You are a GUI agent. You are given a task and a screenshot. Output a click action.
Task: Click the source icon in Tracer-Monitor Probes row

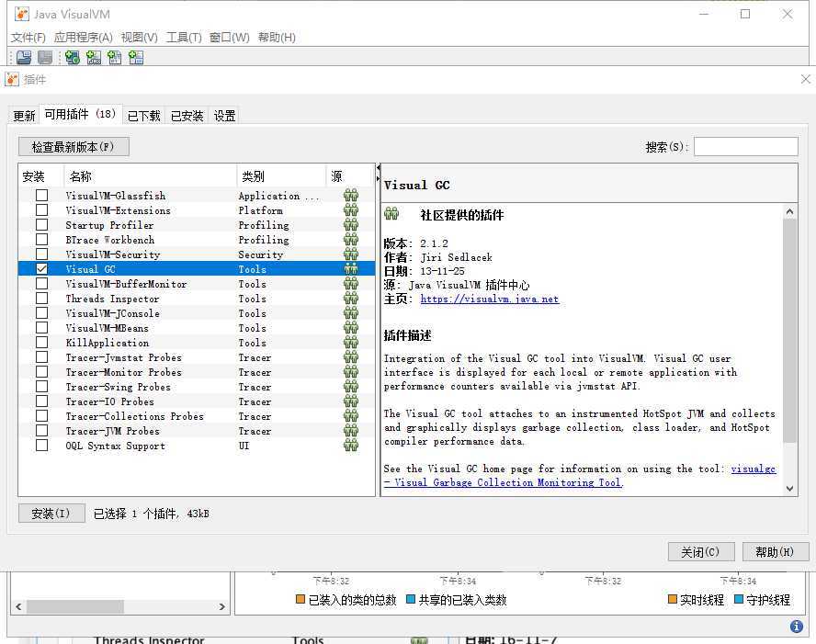(x=351, y=372)
